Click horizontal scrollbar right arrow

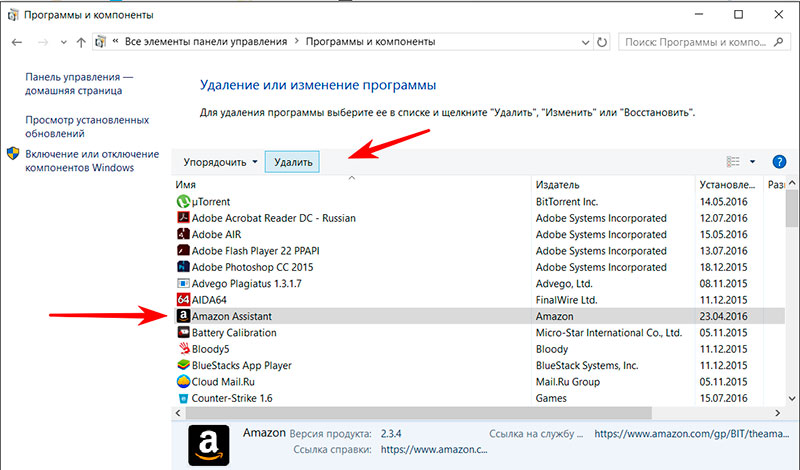click(x=778, y=413)
